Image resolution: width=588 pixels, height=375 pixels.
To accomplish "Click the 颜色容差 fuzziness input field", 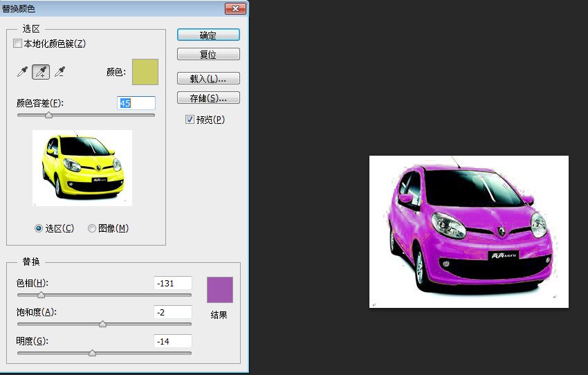I will pyautogui.click(x=136, y=103).
